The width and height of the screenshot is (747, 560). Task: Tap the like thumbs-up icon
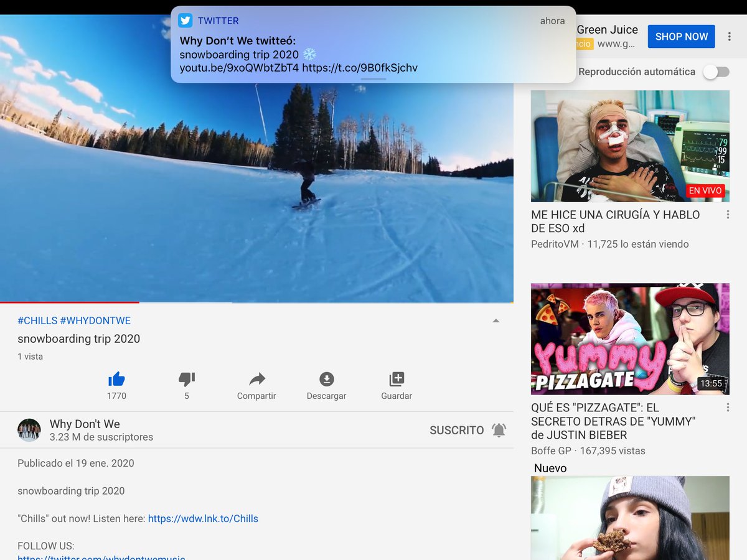116,379
